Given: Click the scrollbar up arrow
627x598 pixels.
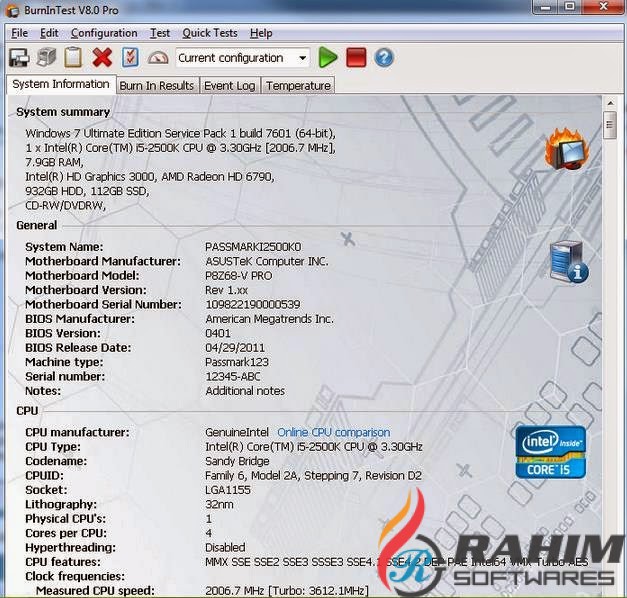Looking at the screenshot, I should click(610, 103).
